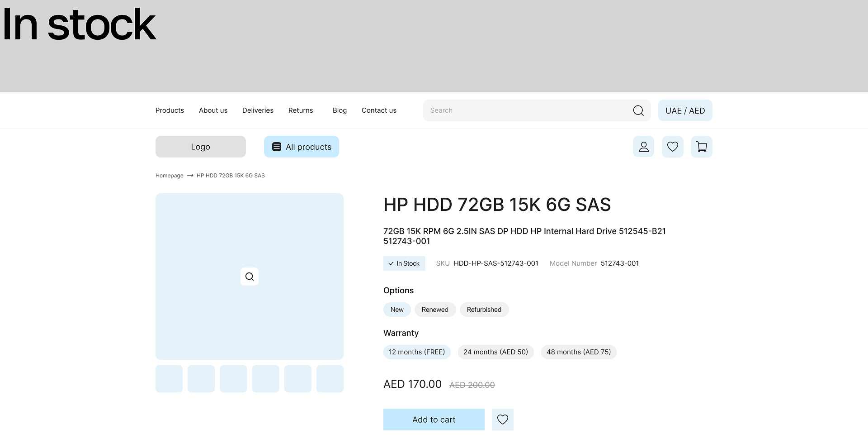Select the New condition option
Viewport: 868px width, 439px height.
[396, 310]
